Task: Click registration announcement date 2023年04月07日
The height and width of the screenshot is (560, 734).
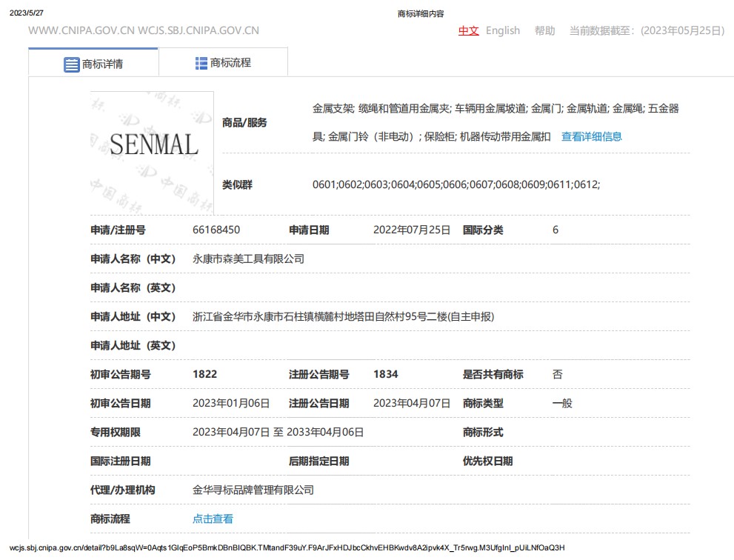Action: point(412,403)
